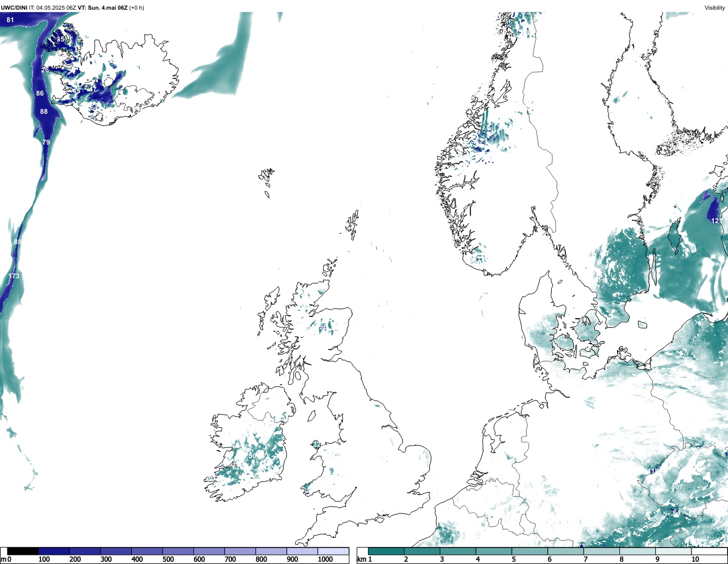This screenshot has height=564, width=728.
Task: Pick the swatch between 8 and 9 km
Action: coord(638,551)
